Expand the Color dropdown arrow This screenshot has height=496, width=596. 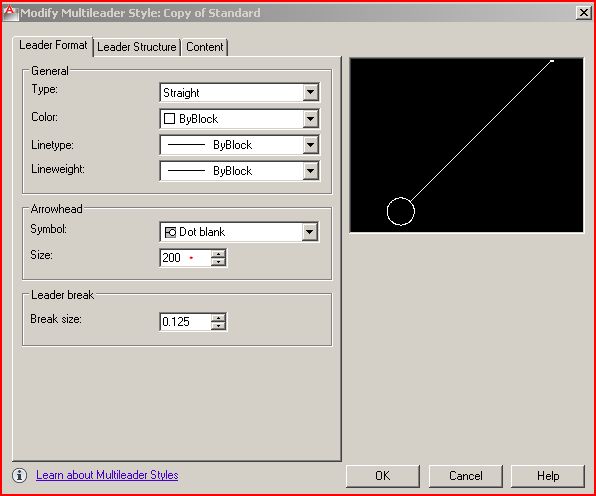(x=311, y=119)
